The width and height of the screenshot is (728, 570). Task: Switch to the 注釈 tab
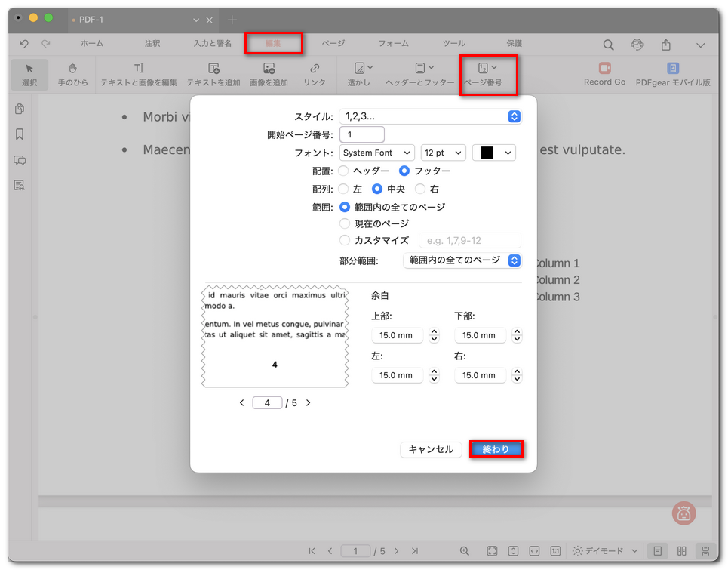(x=152, y=44)
